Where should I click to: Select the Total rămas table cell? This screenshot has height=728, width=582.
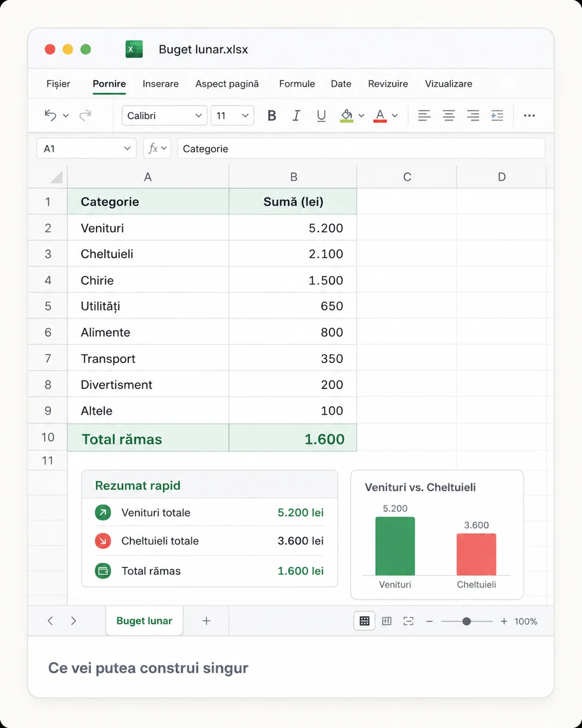[148, 438]
